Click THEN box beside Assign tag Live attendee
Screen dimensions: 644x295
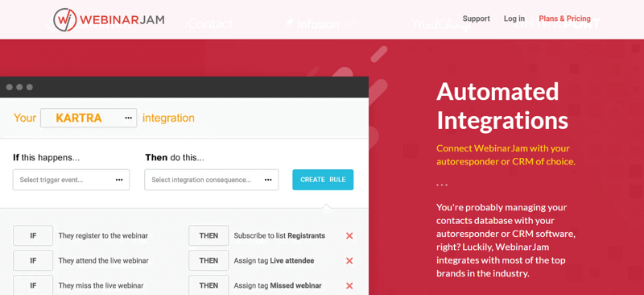click(208, 260)
